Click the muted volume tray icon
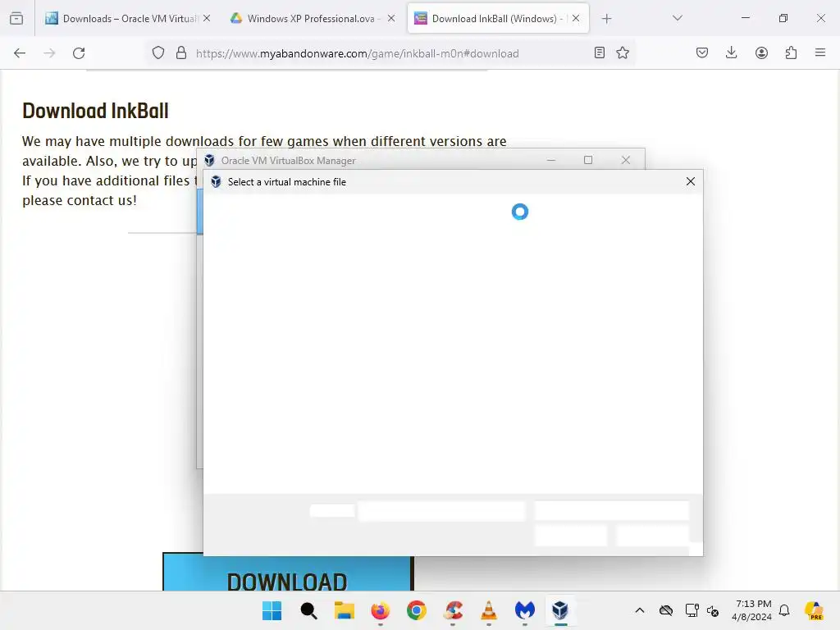The height and width of the screenshot is (630, 840). [x=713, y=610]
